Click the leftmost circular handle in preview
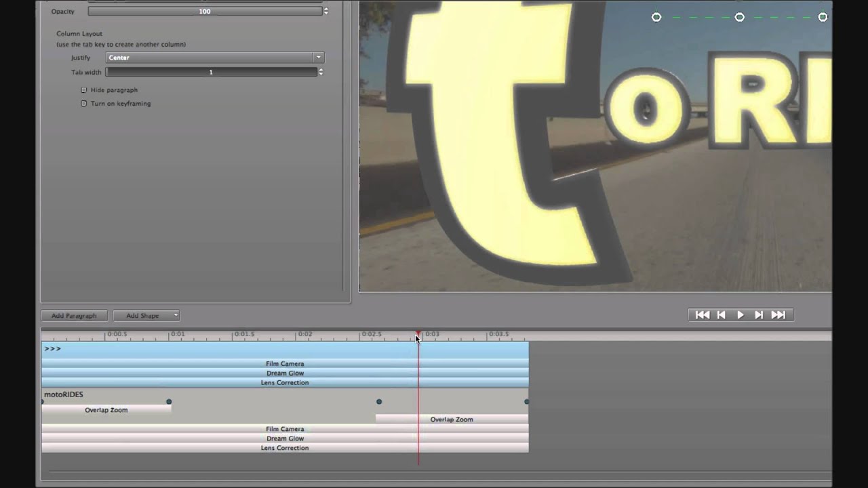Viewport: 868px width, 488px height. 656,17
